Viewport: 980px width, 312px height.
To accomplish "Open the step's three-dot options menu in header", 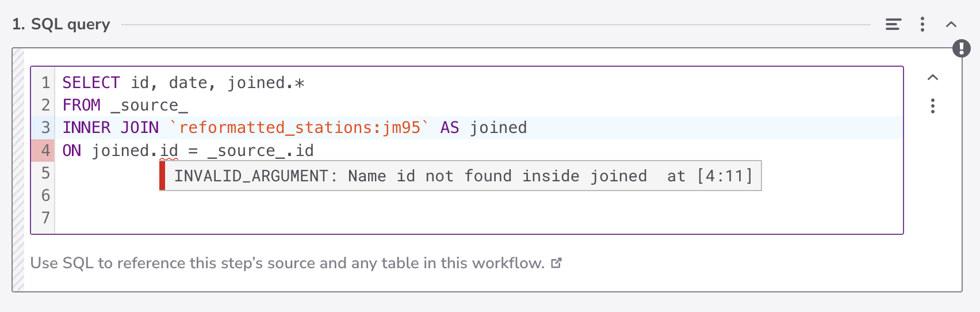I will tap(922, 24).
